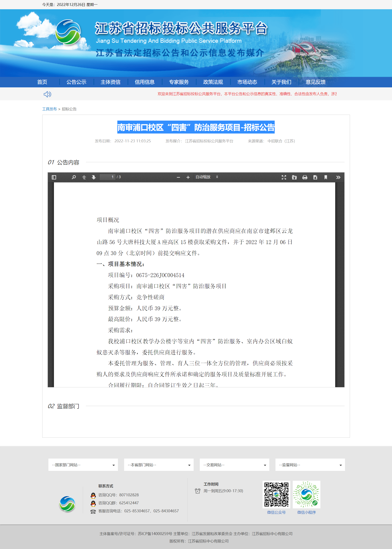Viewport: 392px width, 549px height.
Task: Click the QQ penguin icon next to 807102828
Action: (x=93, y=495)
